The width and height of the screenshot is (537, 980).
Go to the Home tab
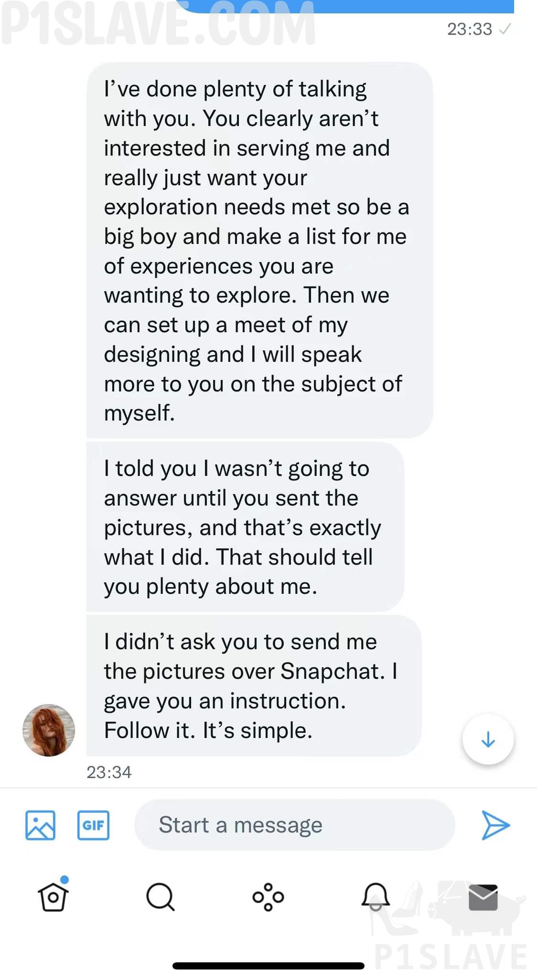pyautogui.click(x=53, y=897)
